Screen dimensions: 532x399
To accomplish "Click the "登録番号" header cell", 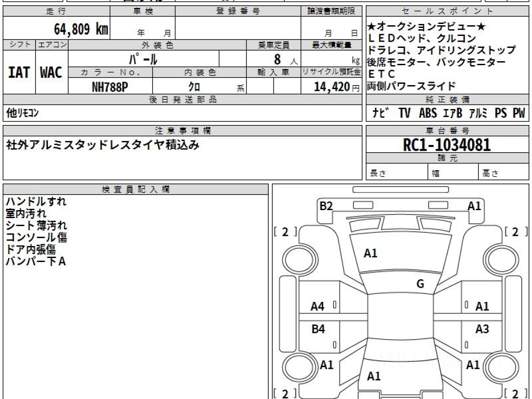I will tap(238, 12).
